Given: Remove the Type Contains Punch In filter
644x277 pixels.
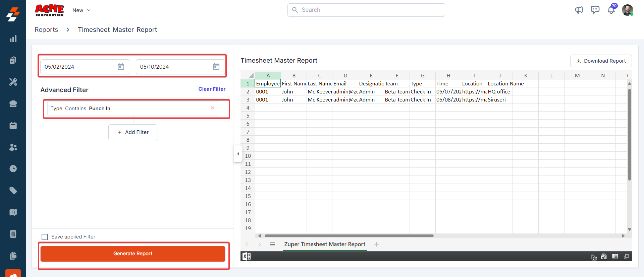Looking at the screenshot, I should pos(212,108).
